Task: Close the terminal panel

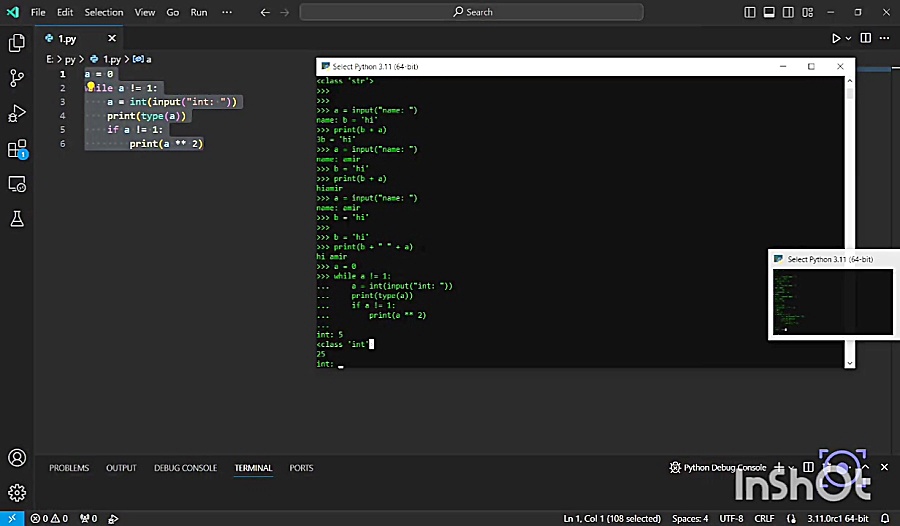Action: (885, 467)
